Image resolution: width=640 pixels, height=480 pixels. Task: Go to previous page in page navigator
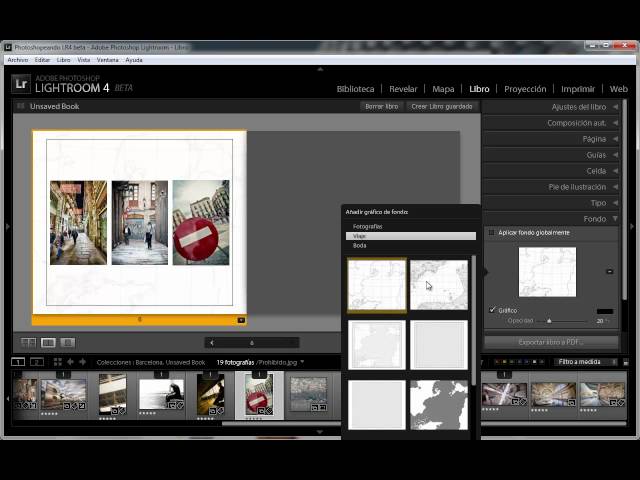point(212,343)
